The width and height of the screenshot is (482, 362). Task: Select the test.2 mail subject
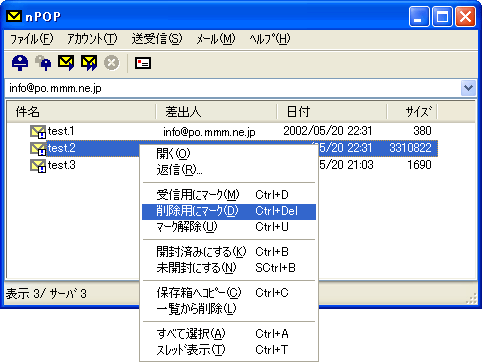61,148
